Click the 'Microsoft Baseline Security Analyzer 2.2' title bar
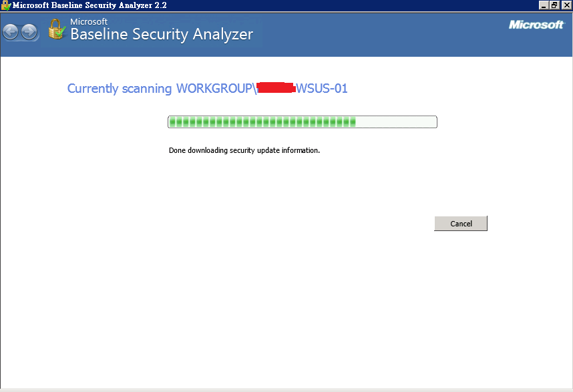 point(267,5)
